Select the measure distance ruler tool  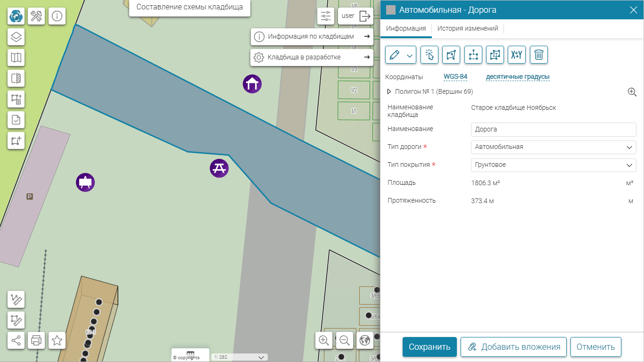[x=16, y=300]
